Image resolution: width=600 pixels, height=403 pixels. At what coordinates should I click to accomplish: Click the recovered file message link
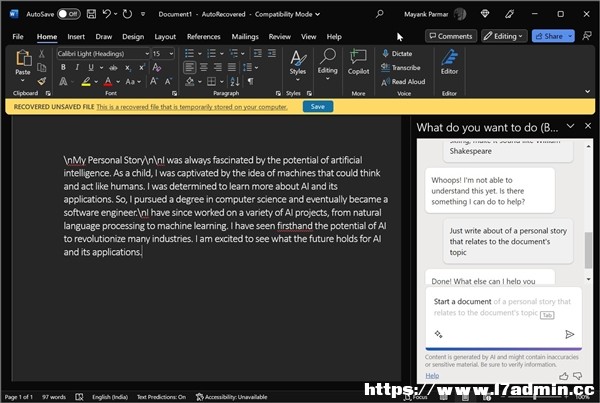192,107
